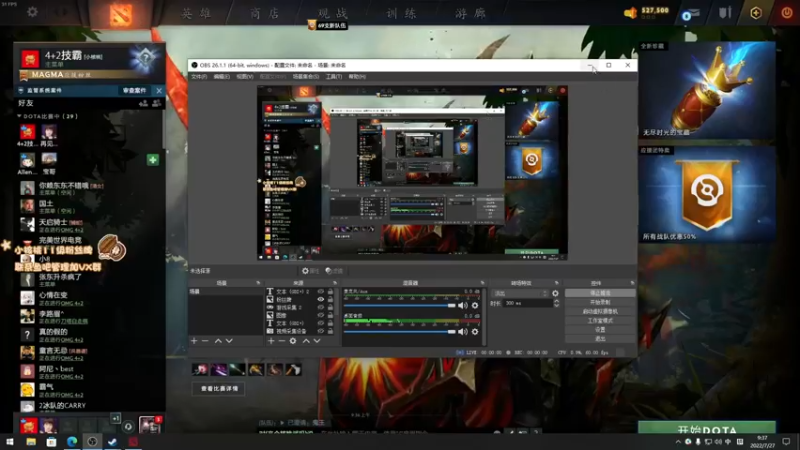Toggle visibility of 游戏采集 2 source

coord(320,307)
